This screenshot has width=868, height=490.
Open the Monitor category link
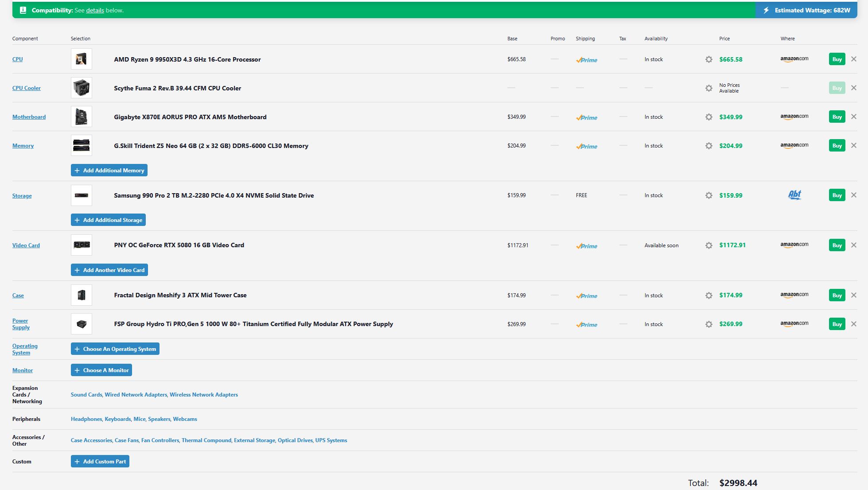click(23, 370)
